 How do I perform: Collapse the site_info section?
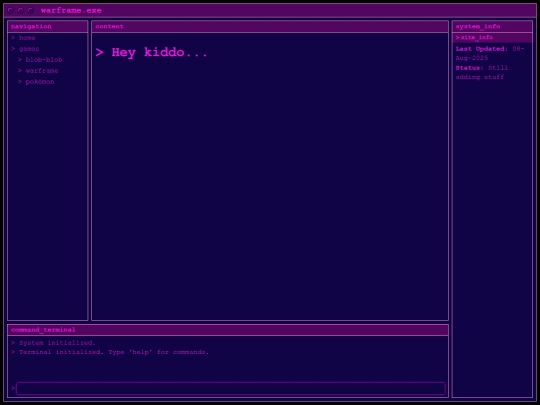click(x=492, y=38)
